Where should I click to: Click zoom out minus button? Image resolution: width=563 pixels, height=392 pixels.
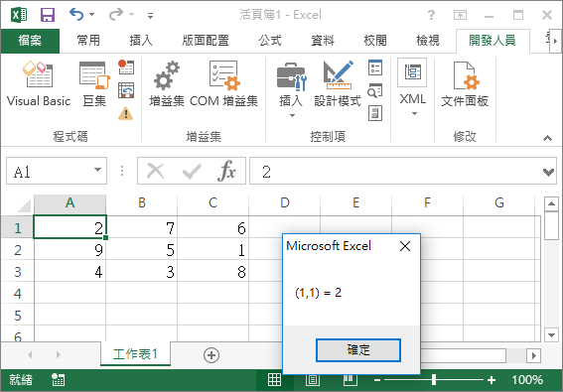[377, 380]
